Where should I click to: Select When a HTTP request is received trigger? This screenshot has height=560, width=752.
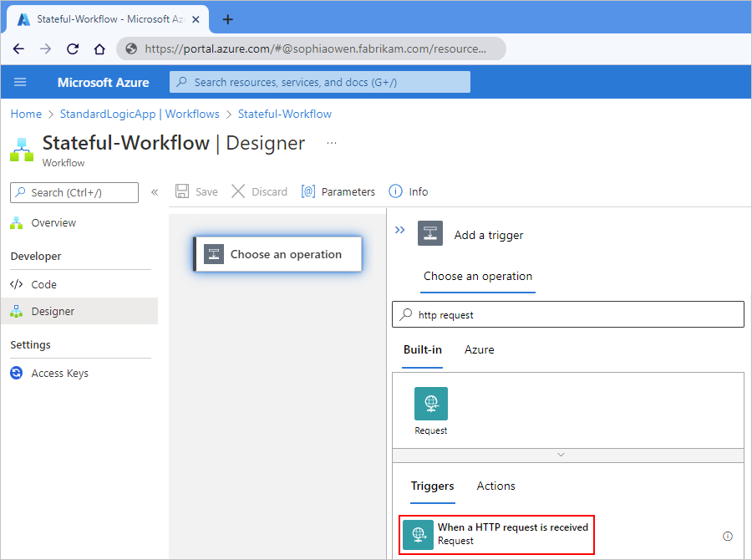pos(497,535)
